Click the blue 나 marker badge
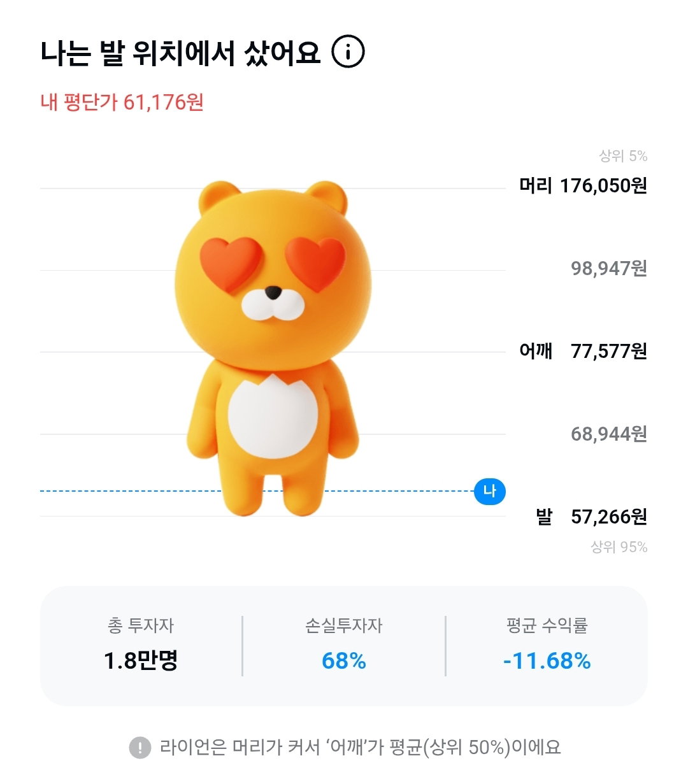 click(x=490, y=492)
